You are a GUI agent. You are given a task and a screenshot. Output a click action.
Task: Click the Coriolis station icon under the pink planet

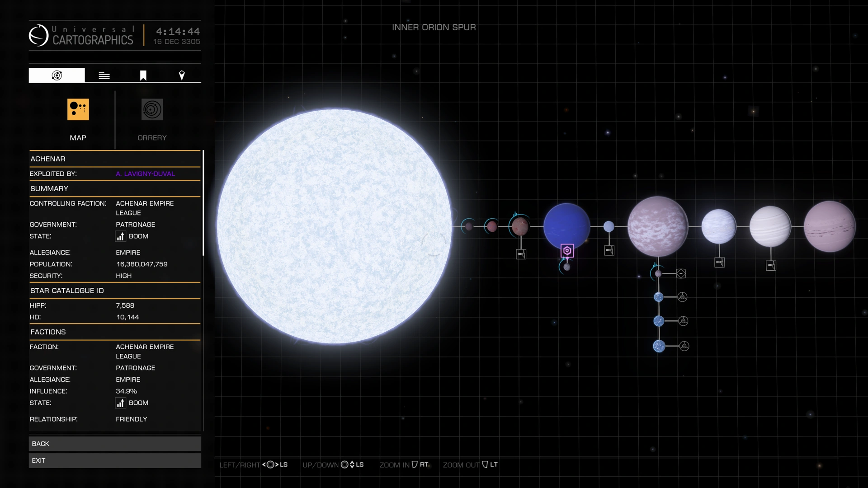[x=681, y=273]
